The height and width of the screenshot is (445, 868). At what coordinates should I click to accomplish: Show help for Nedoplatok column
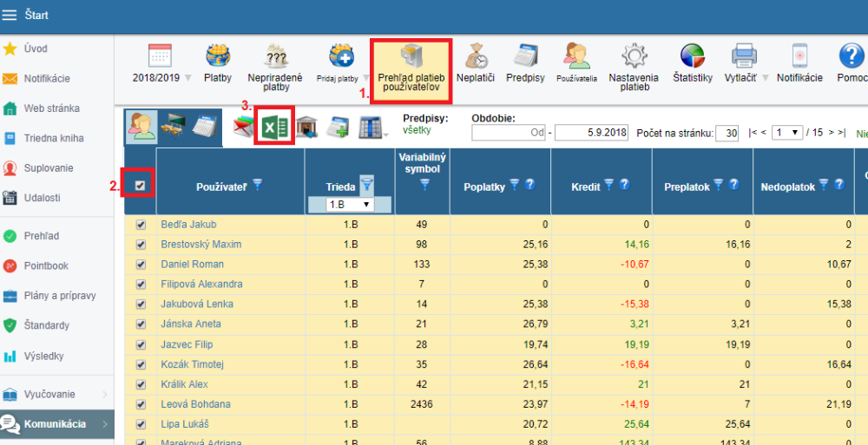pos(839,185)
